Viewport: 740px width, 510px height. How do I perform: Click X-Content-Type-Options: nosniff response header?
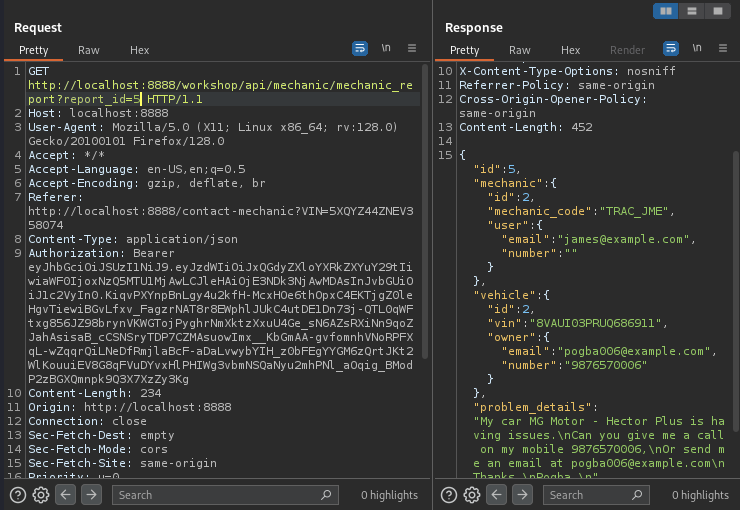tap(568, 71)
